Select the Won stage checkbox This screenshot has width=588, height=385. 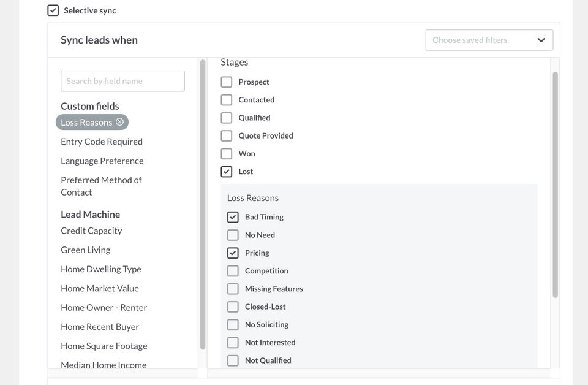[227, 154]
